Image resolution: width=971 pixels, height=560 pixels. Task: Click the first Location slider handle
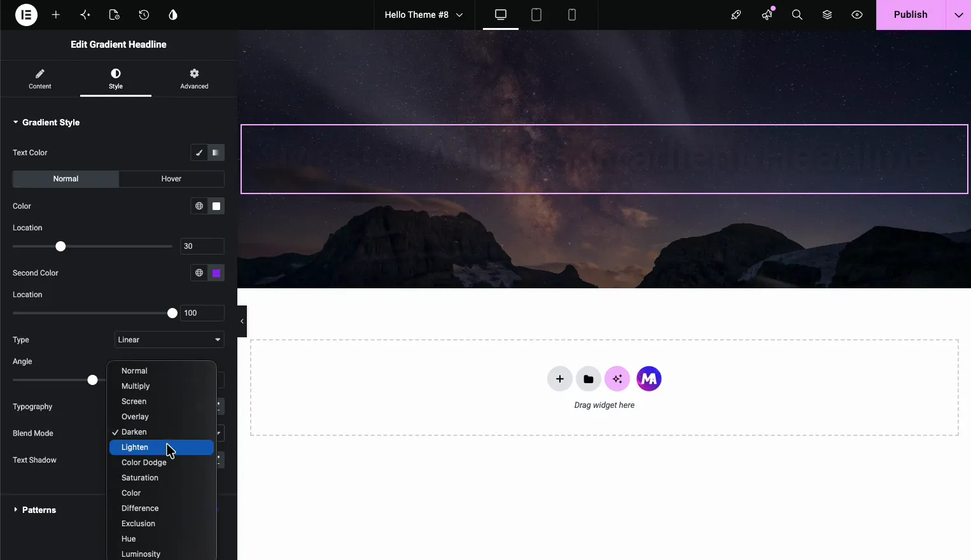pos(60,246)
